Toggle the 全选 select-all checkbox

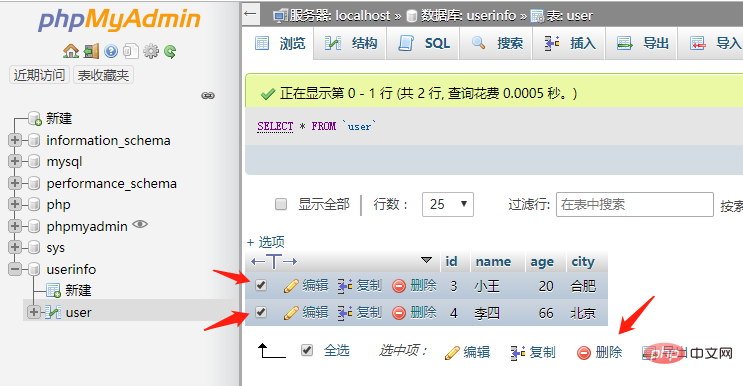(x=307, y=350)
